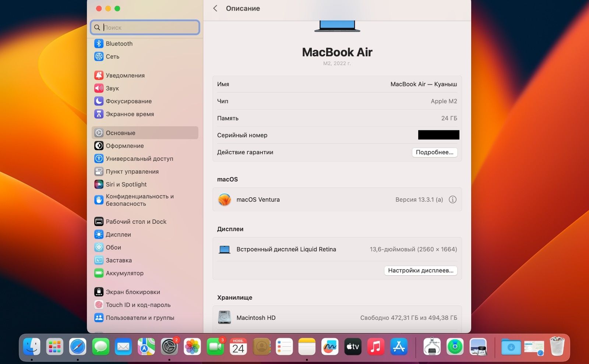Click the Macintosh HD storage row
The width and height of the screenshot is (589, 364).
(337, 317)
